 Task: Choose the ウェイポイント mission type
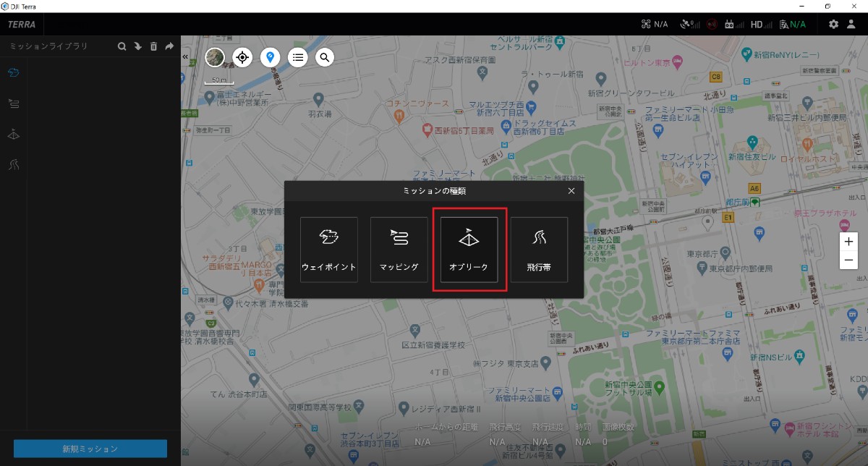pyautogui.click(x=329, y=250)
